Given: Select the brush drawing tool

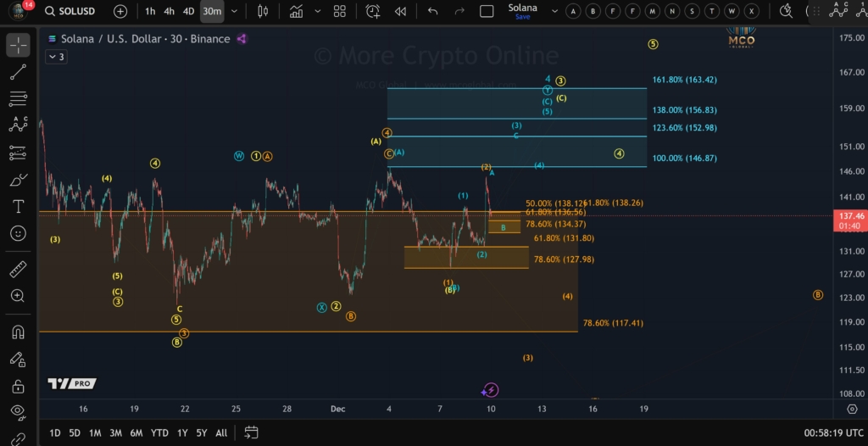Looking at the screenshot, I should [18, 180].
